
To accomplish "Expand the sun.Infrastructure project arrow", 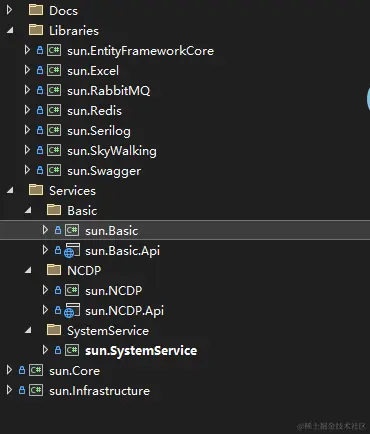I will pos(9,390).
